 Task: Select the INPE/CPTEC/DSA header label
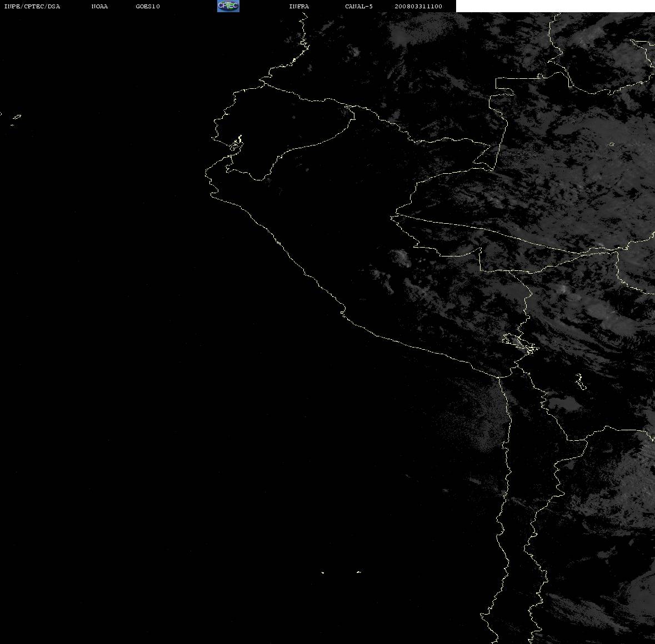32,6
